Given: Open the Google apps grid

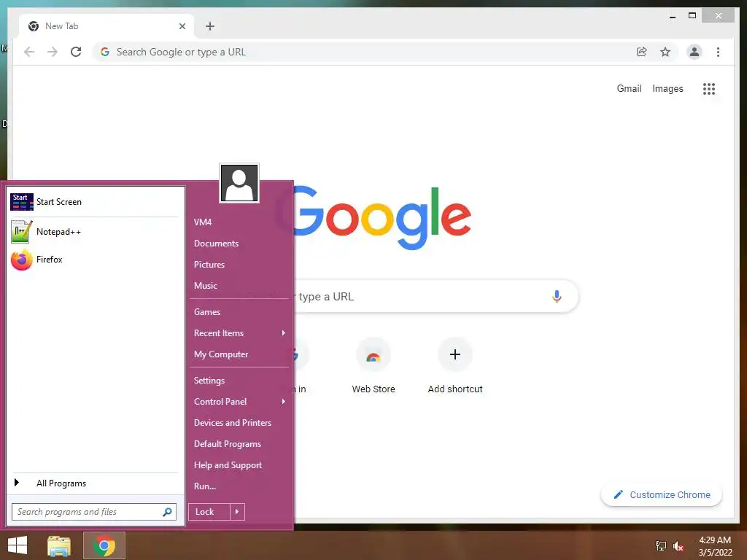Looking at the screenshot, I should point(709,88).
